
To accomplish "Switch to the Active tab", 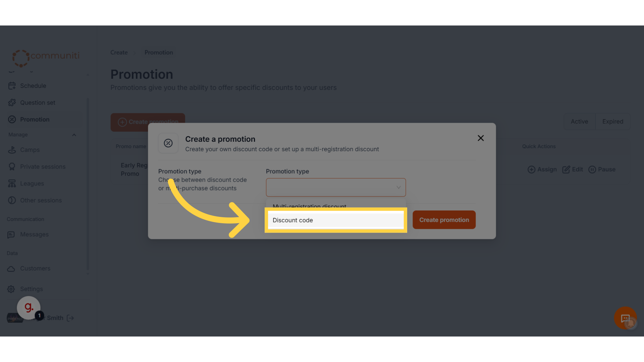I will tap(579, 122).
